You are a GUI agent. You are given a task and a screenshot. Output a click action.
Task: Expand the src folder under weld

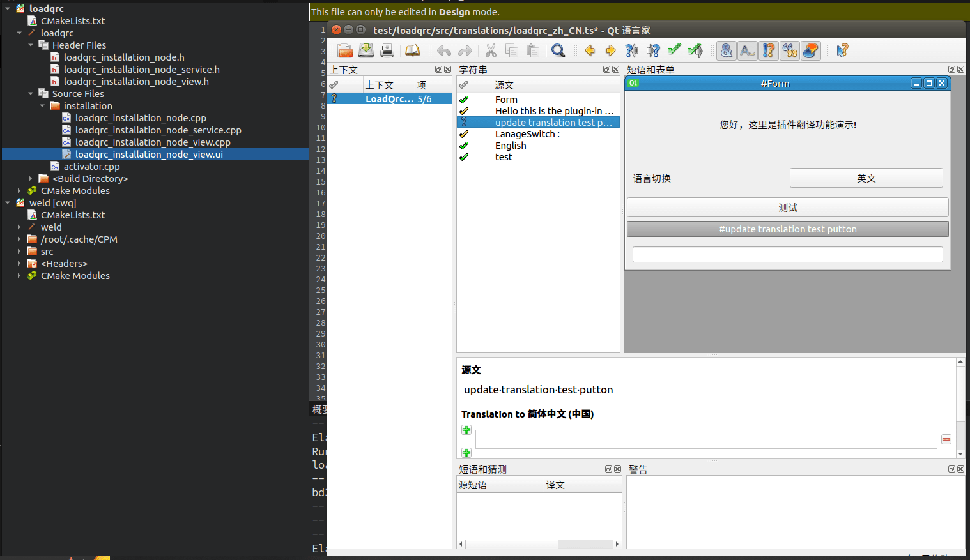(19, 252)
